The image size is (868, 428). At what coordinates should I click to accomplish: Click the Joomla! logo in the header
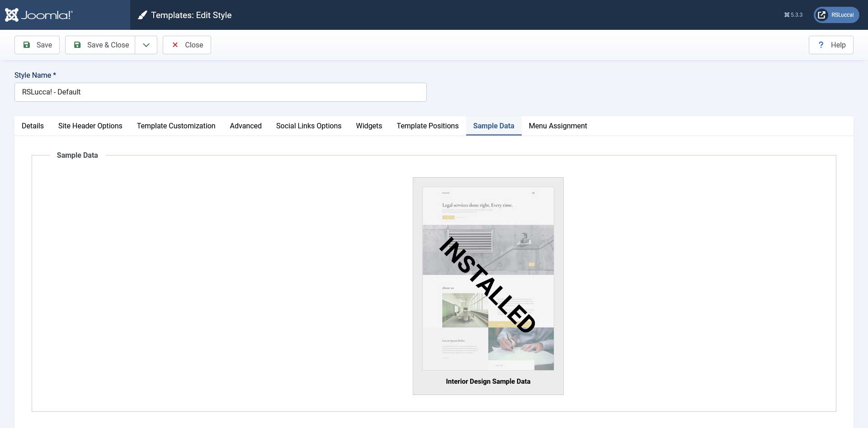coord(39,15)
